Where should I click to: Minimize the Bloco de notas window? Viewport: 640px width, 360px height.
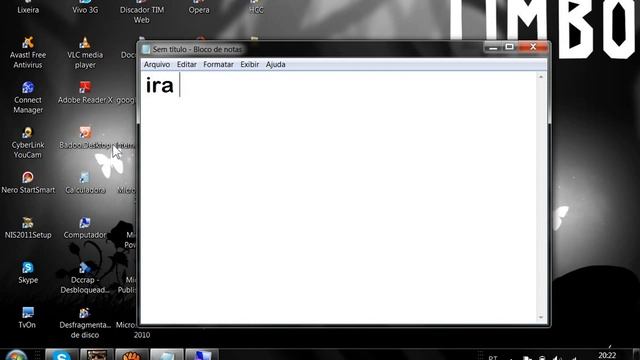click(493, 47)
